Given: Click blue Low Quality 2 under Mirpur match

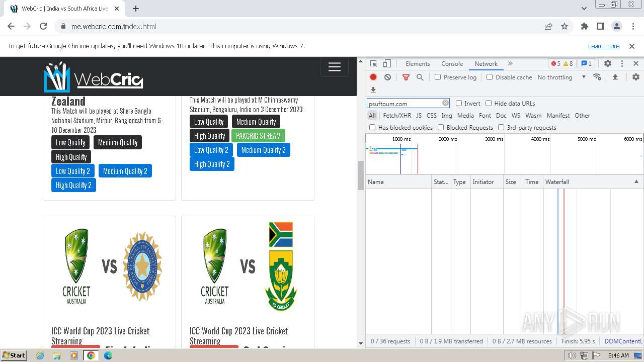Looking at the screenshot, I should click(73, 171).
